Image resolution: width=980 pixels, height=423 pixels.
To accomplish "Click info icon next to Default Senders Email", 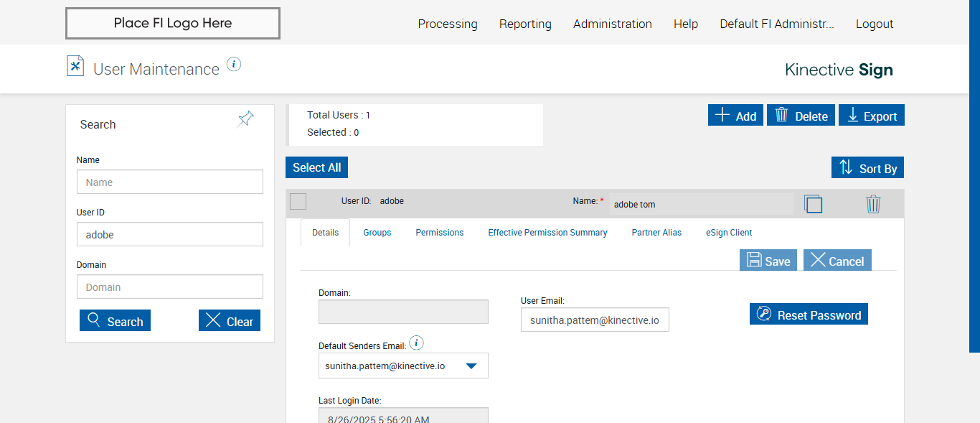I will [x=416, y=343].
